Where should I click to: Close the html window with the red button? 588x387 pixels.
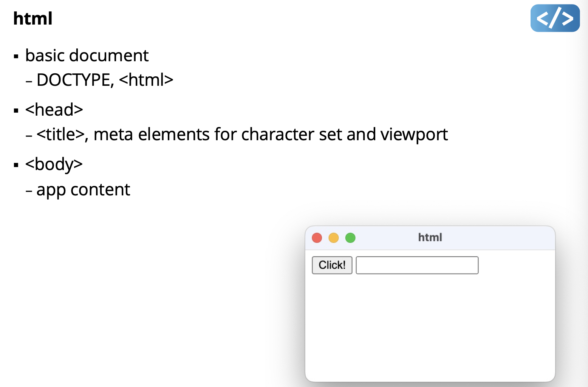317,238
